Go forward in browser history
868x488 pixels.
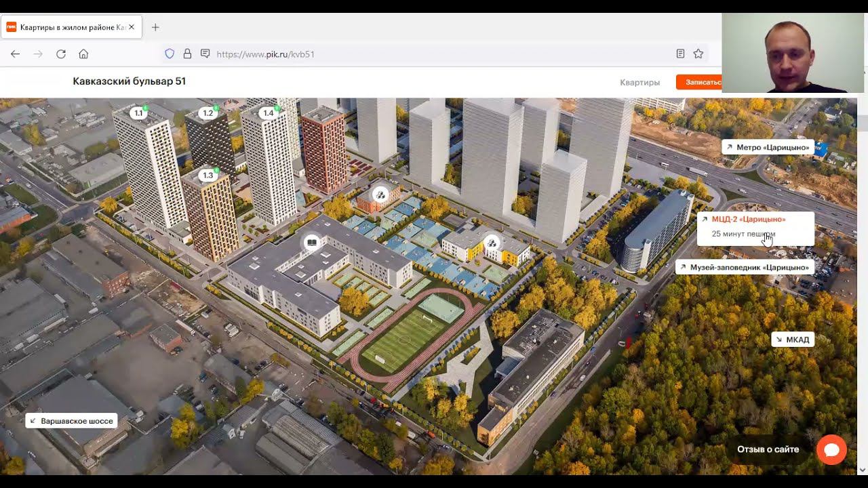click(x=38, y=54)
